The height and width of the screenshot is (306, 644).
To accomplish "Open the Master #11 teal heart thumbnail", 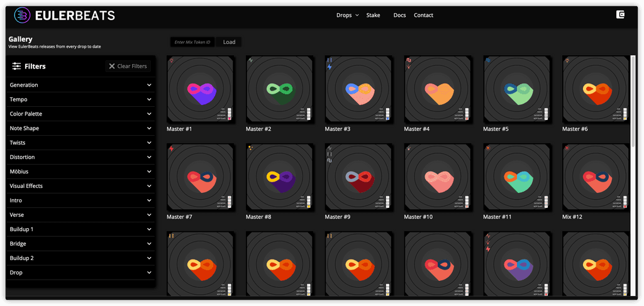I will point(517,177).
